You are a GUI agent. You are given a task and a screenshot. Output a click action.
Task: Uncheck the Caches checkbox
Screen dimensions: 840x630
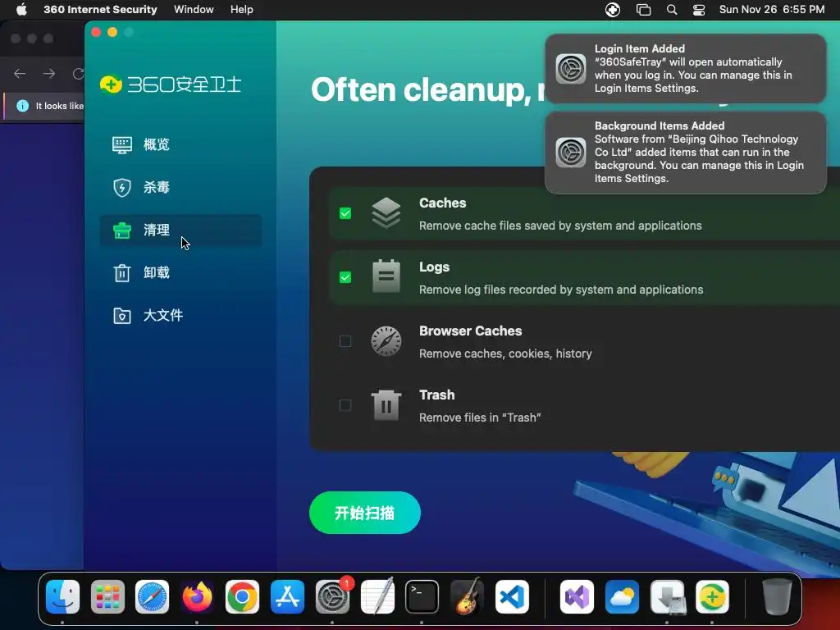345,213
